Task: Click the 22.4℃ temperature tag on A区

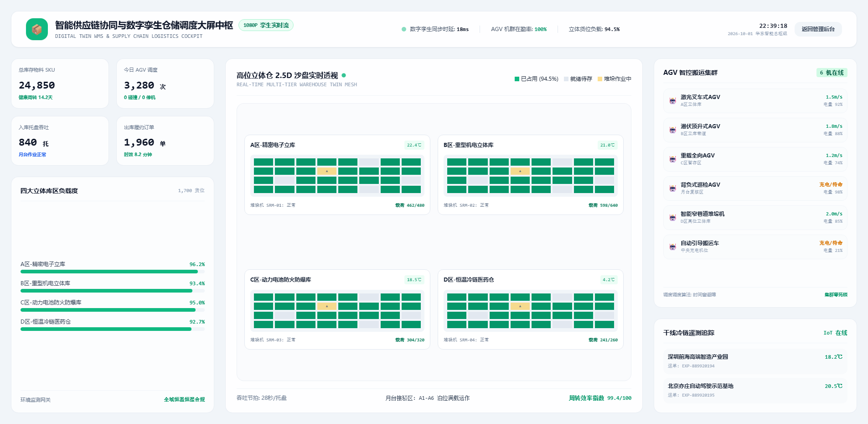Action: (x=414, y=145)
